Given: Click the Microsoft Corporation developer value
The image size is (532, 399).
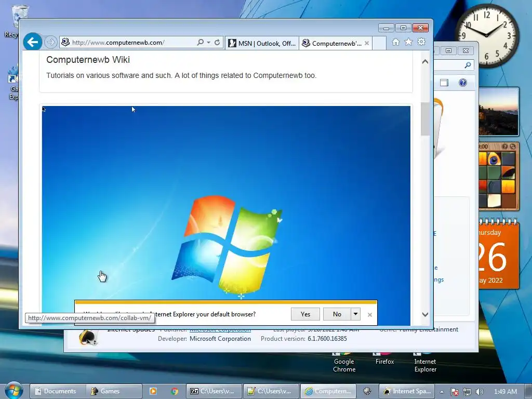Looking at the screenshot, I should pos(220,339).
